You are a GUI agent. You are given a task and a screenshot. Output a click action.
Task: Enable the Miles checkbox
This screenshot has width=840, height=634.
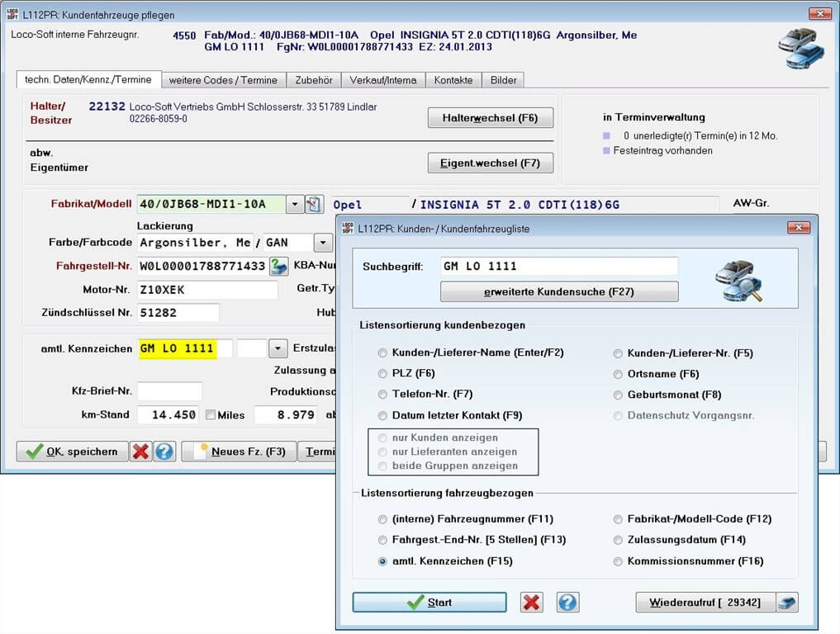pyautogui.click(x=211, y=415)
